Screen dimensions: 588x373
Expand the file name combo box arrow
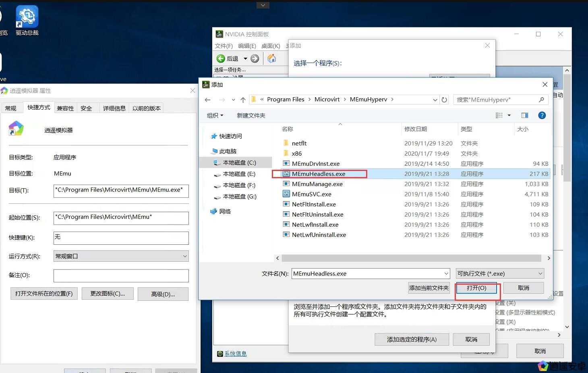[x=446, y=273]
